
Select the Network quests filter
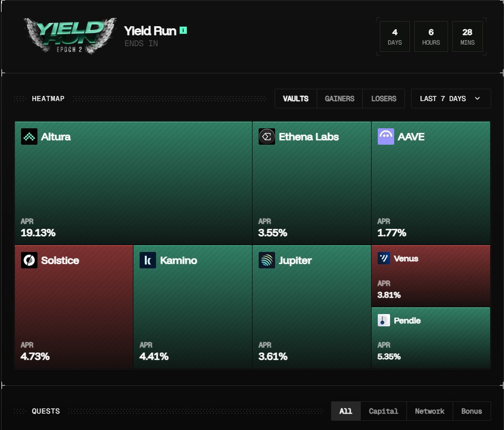[430, 411]
